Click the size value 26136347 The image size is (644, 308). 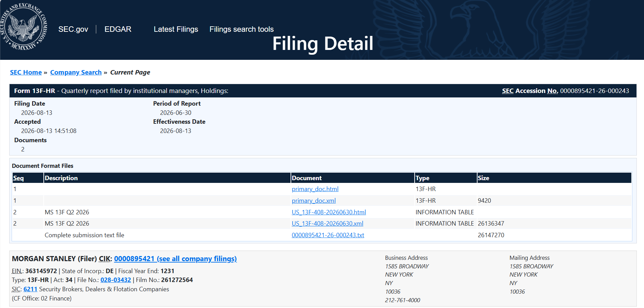(491, 224)
